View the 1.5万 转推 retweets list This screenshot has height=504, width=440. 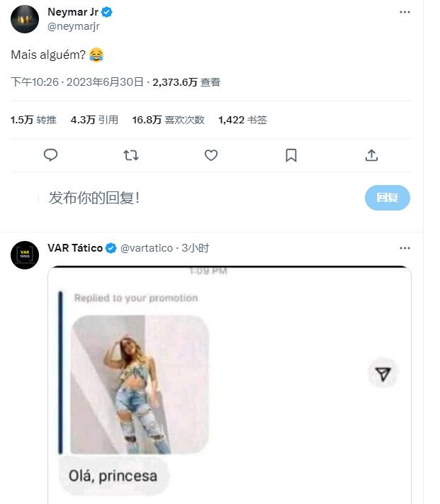click(33, 120)
